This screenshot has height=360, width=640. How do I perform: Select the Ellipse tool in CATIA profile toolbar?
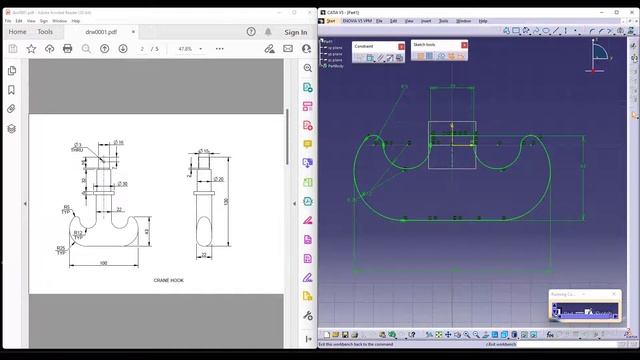point(546,31)
